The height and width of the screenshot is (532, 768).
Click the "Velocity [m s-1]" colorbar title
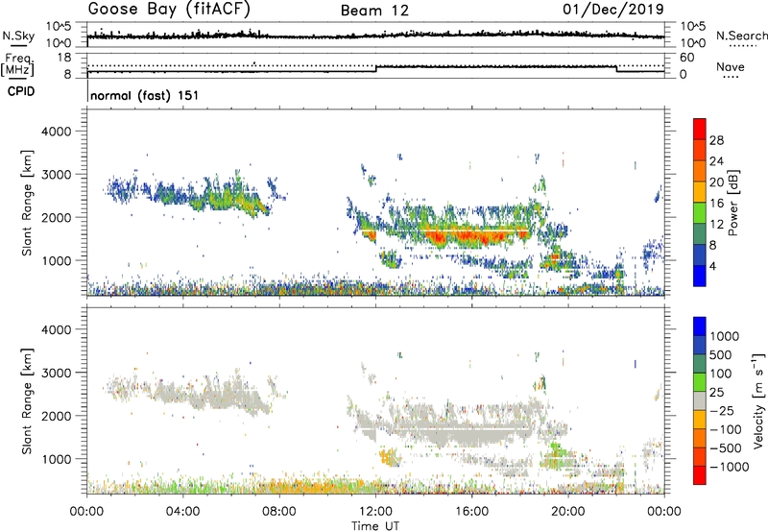point(758,400)
